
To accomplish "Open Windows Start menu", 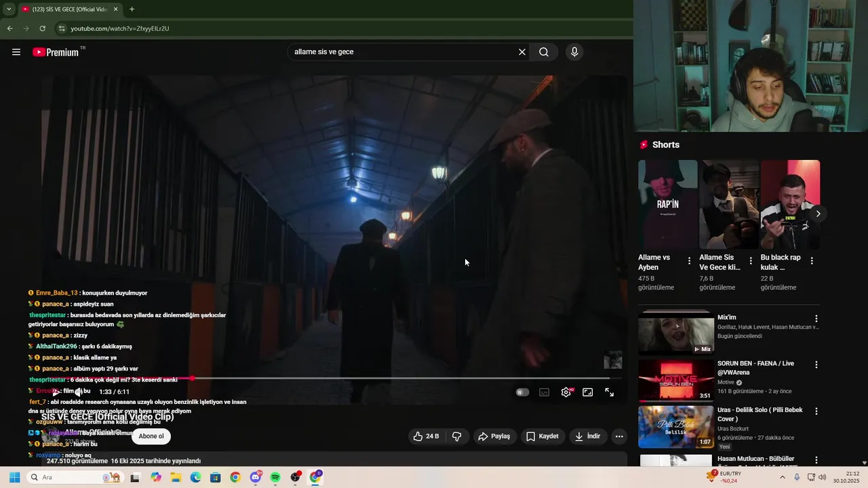I will click(x=14, y=477).
